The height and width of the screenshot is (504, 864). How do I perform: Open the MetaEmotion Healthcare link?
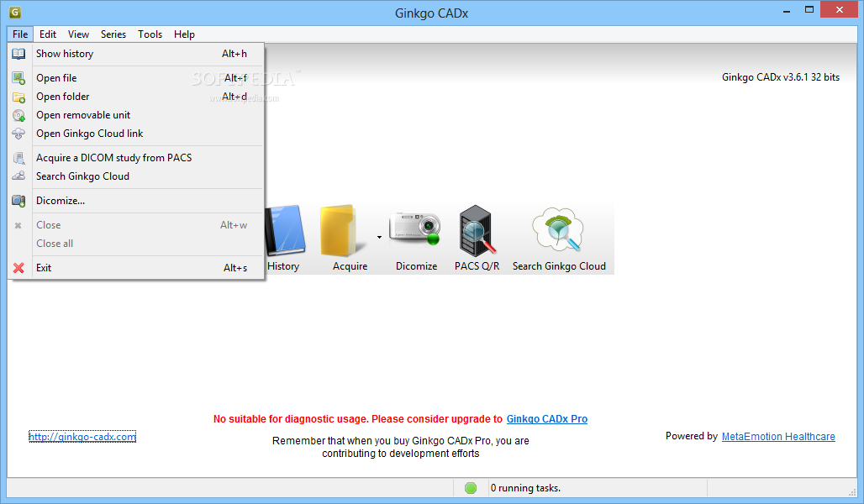[x=778, y=436]
